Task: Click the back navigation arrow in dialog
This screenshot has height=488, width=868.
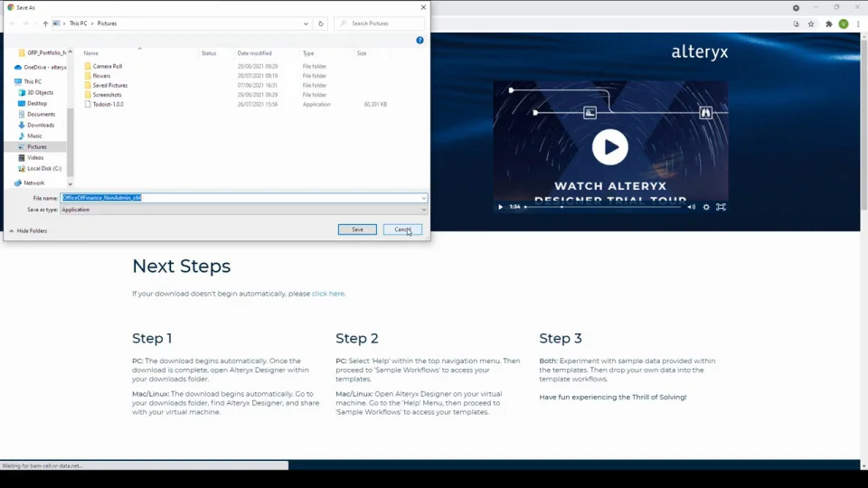Action: coord(12,23)
